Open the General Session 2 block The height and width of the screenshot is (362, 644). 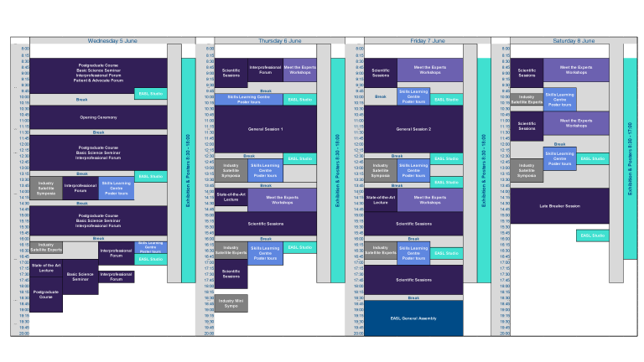(413, 129)
